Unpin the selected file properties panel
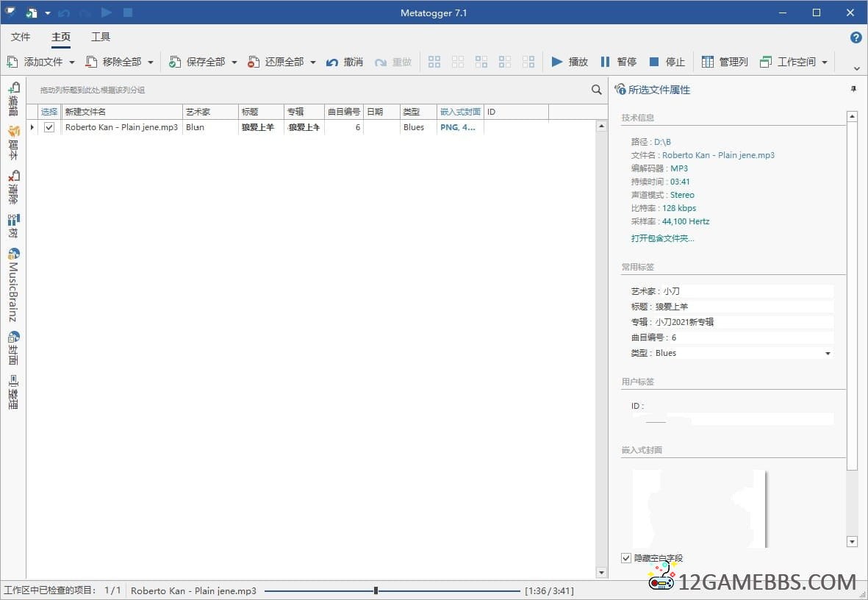Viewport: 868px width, 600px height. [853, 89]
